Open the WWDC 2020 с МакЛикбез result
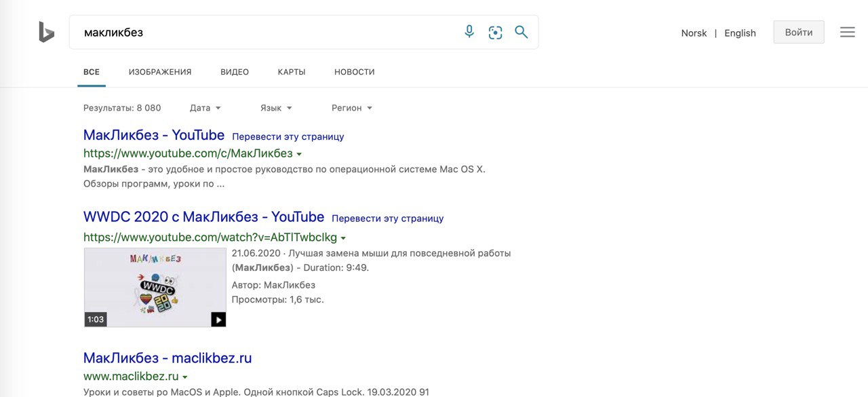The width and height of the screenshot is (868, 397). pyautogui.click(x=203, y=217)
